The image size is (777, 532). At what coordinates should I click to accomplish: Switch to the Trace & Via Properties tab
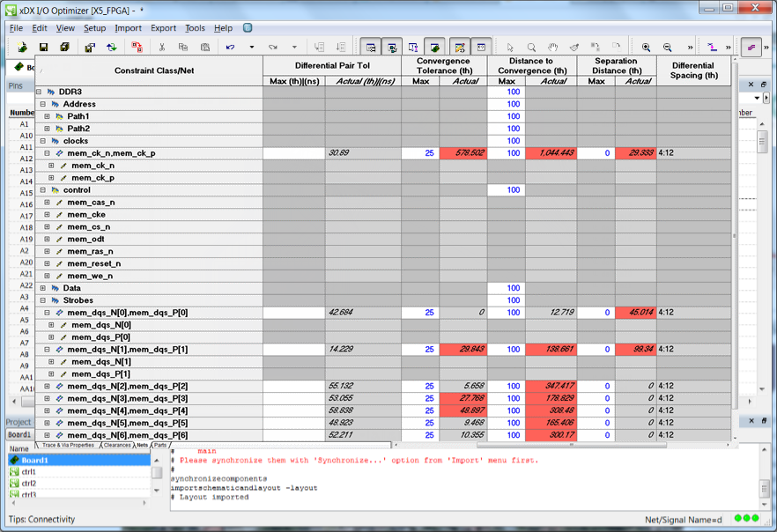click(69, 445)
